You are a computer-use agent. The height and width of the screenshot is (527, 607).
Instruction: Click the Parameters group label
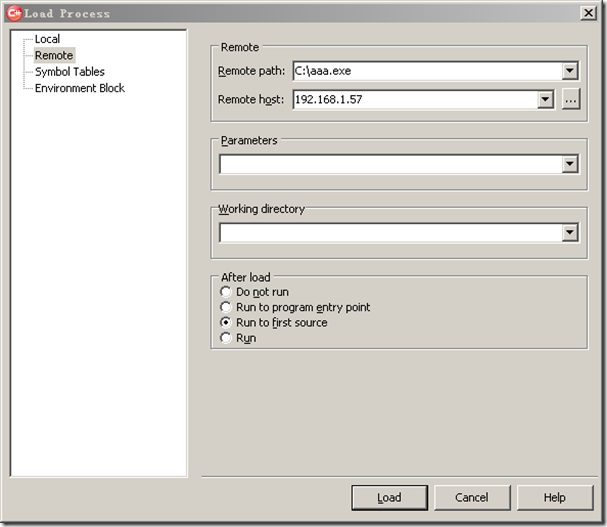pos(249,140)
